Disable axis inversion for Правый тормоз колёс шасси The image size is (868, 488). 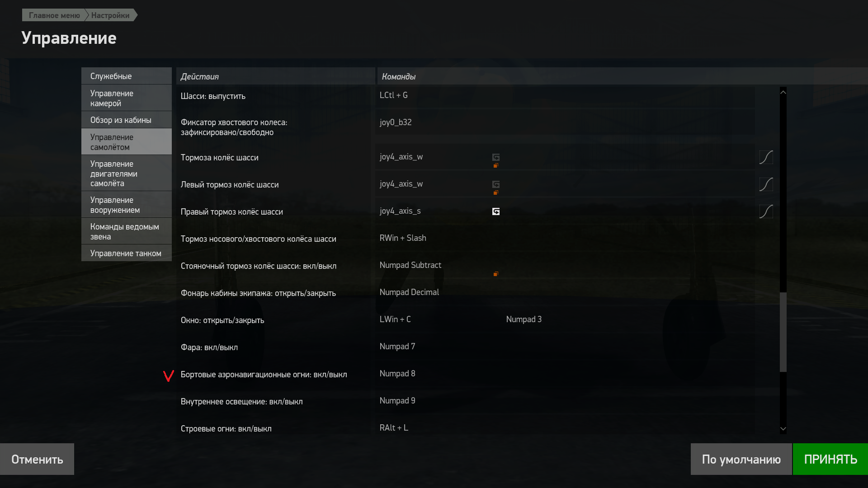[x=496, y=211]
